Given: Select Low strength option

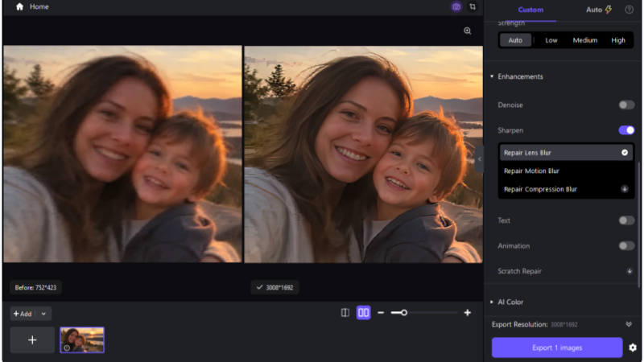Looking at the screenshot, I should [x=551, y=40].
